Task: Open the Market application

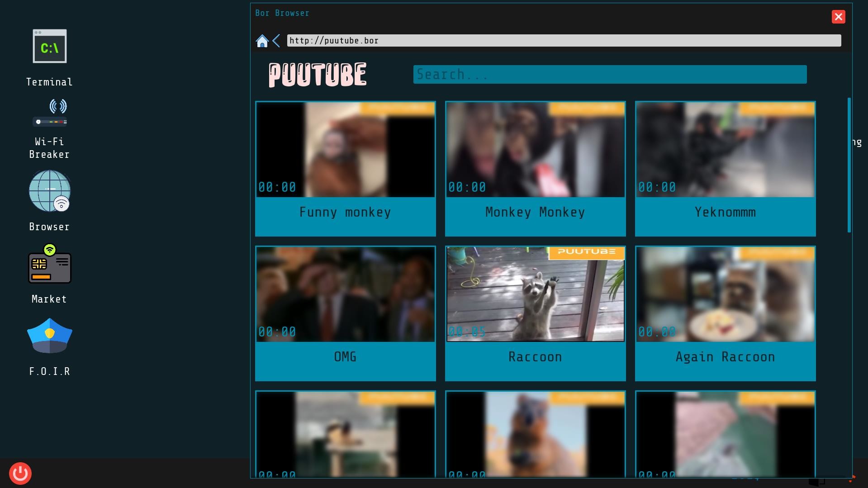Action: tap(49, 267)
